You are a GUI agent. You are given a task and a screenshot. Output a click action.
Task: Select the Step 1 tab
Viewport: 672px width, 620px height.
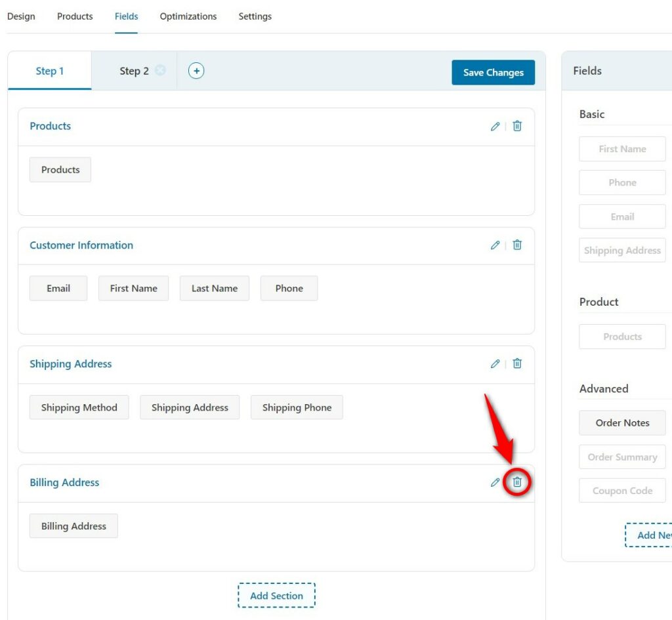(x=50, y=71)
